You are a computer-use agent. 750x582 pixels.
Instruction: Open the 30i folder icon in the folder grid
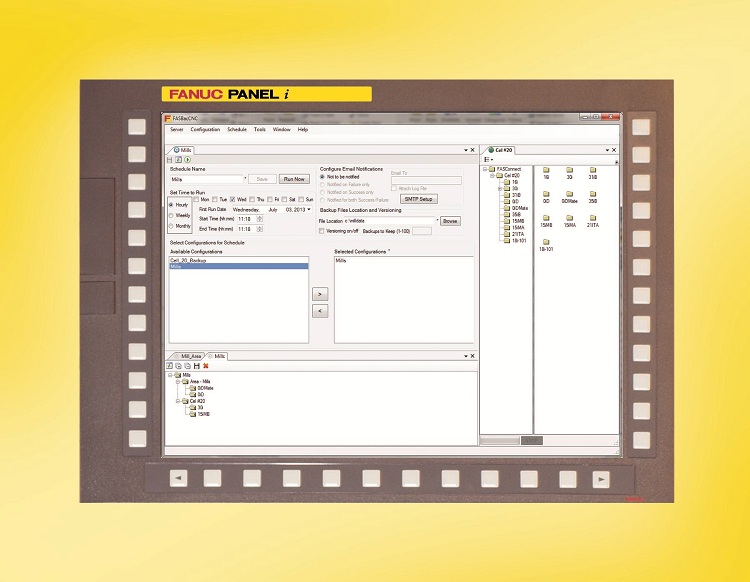[x=569, y=170]
